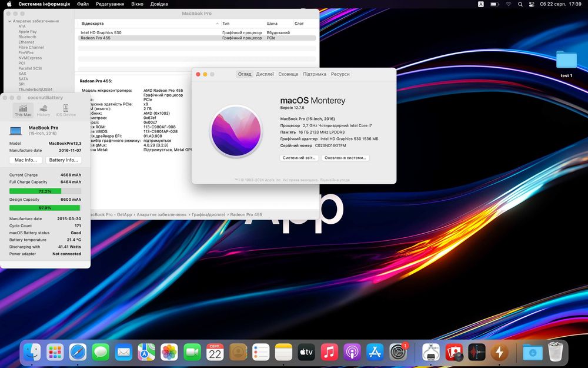The height and width of the screenshot is (368, 588).
Task: Click the 72.2% charge progress bar
Action: tap(45, 191)
